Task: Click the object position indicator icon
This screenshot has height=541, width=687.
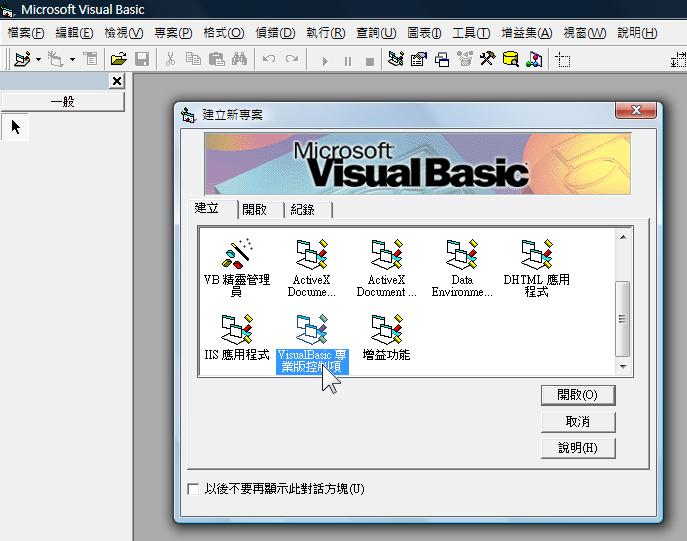Action: [x=563, y=60]
